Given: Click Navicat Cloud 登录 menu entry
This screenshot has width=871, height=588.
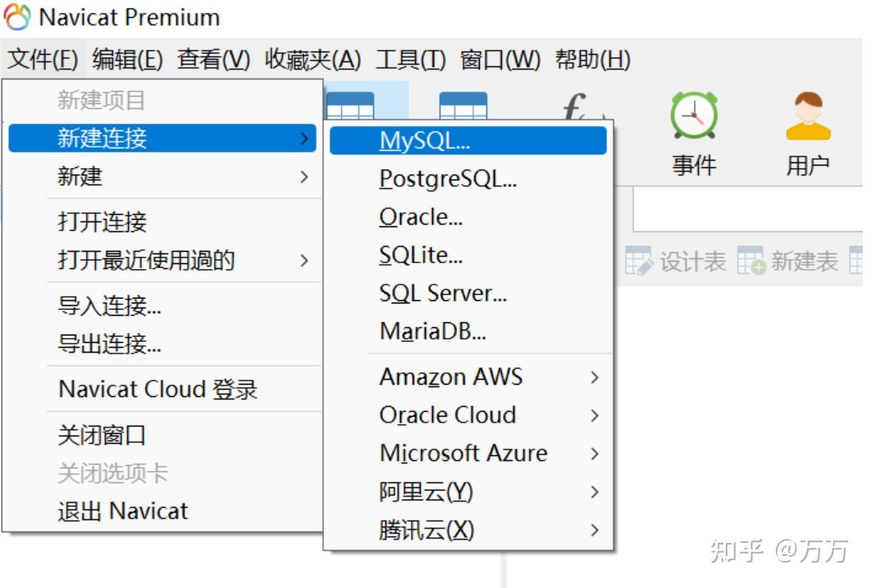Looking at the screenshot, I should tap(158, 390).
